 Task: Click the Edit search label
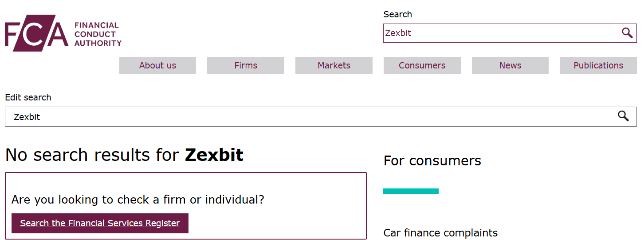pos(28,97)
